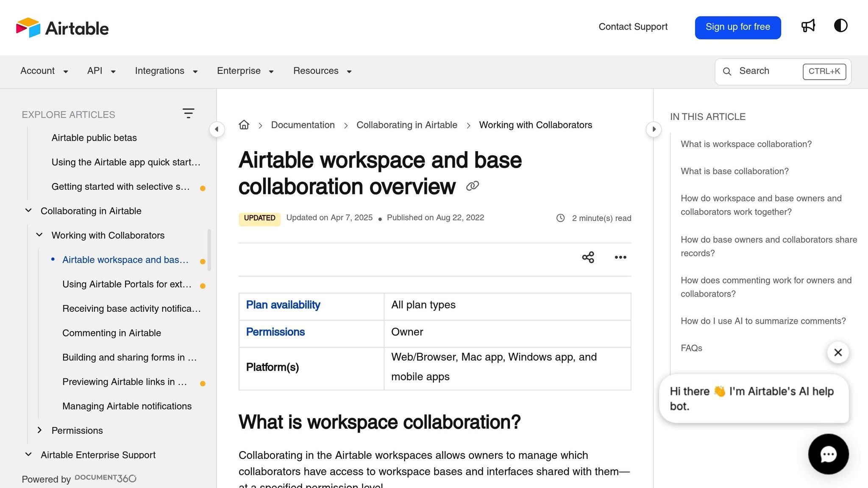Image resolution: width=868 pixels, height=488 pixels.
Task: Click the Document360 logo
Action: pos(106,478)
